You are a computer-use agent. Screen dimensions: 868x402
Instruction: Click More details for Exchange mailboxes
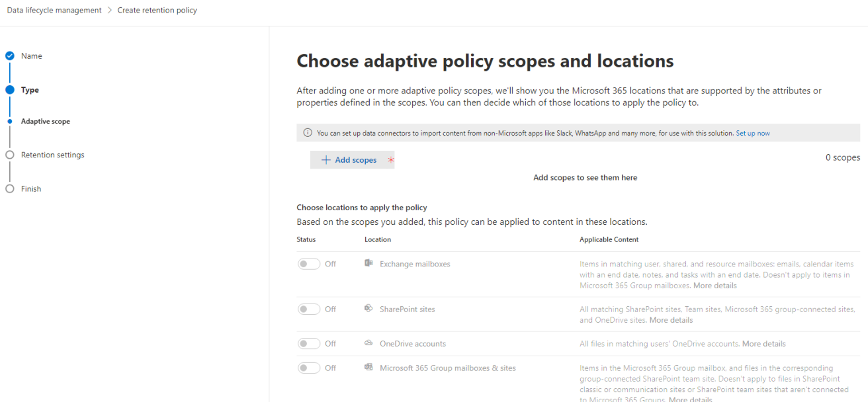[715, 285]
